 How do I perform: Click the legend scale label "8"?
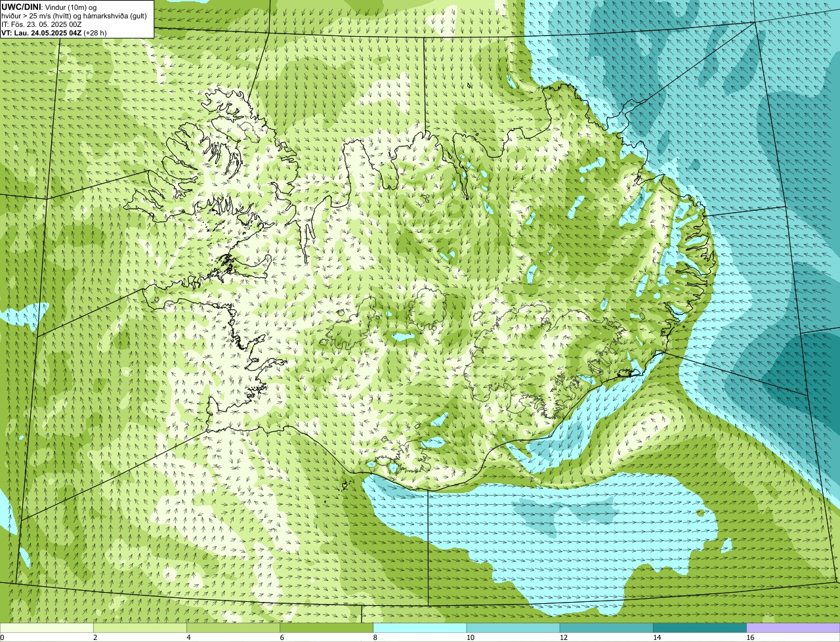375,637
